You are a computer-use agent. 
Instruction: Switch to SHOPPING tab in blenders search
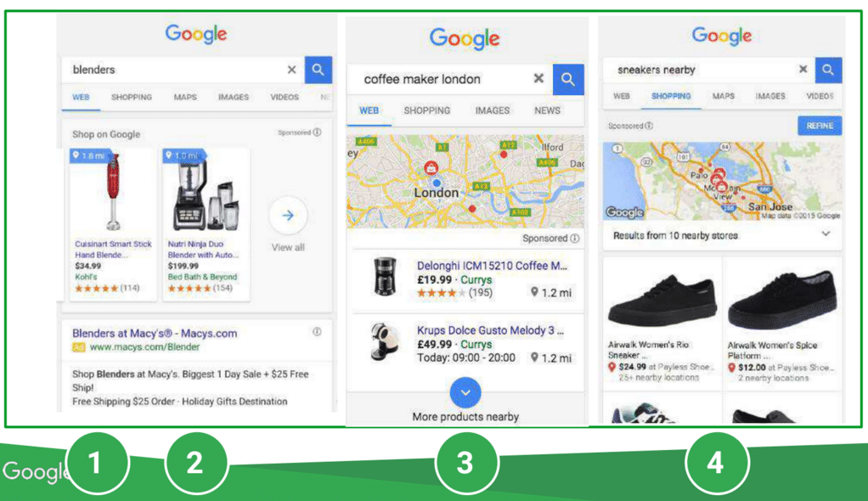click(131, 97)
